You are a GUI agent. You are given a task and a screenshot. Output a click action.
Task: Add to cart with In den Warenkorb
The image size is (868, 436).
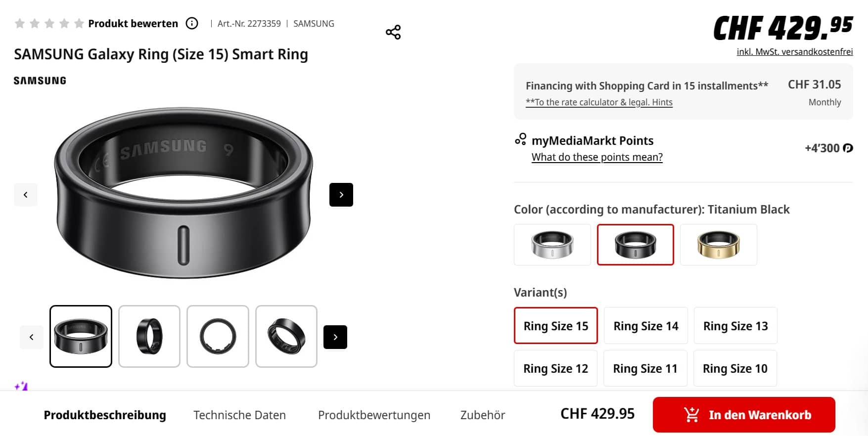tap(744, 415)
